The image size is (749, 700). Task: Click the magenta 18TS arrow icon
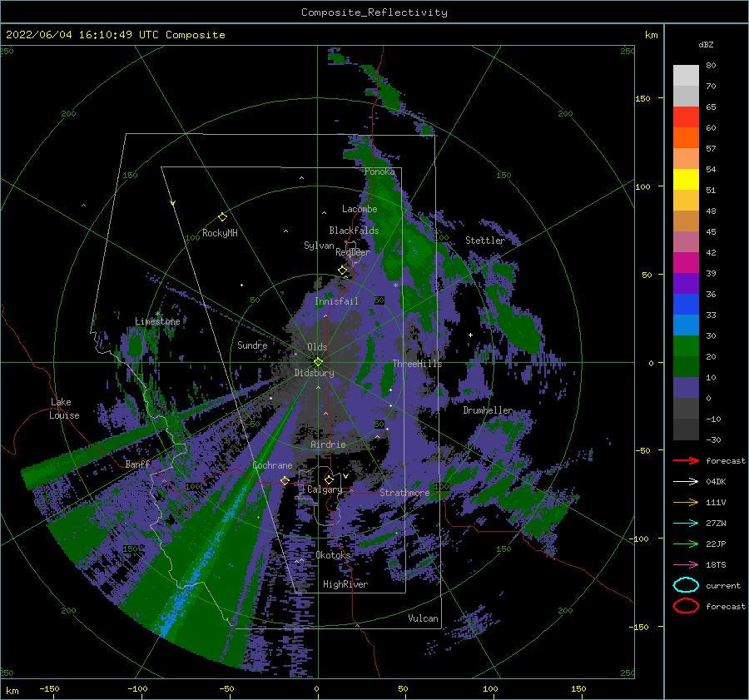[x=686, y=565]
